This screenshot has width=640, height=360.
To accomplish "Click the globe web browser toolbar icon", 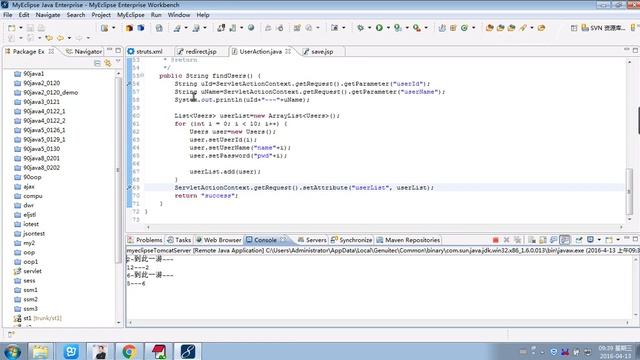I will [251, 28].
